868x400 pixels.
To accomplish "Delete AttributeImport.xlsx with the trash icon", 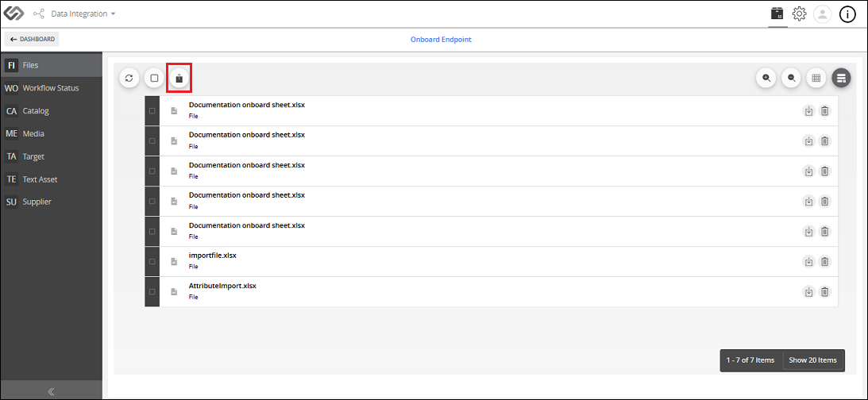I will 825,291.
